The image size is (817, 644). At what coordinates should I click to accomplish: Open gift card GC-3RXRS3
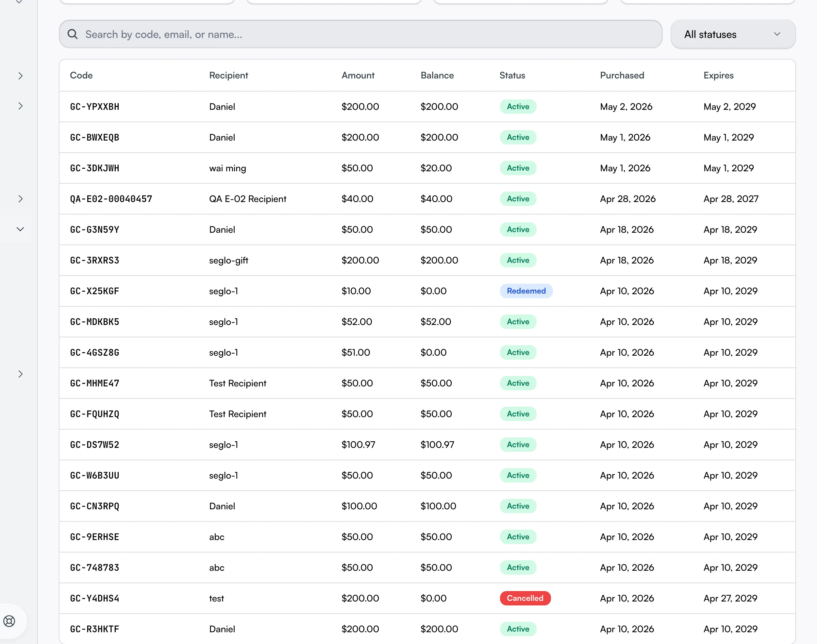pos(94,261)
